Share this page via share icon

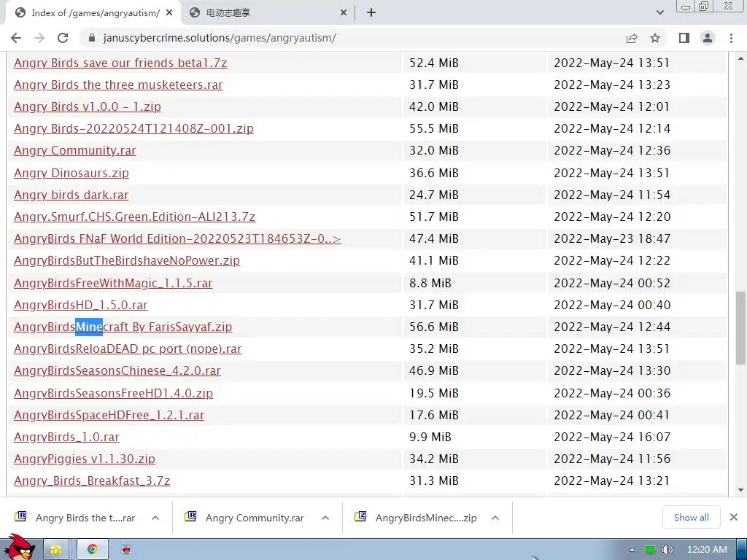tap(632, 38)
